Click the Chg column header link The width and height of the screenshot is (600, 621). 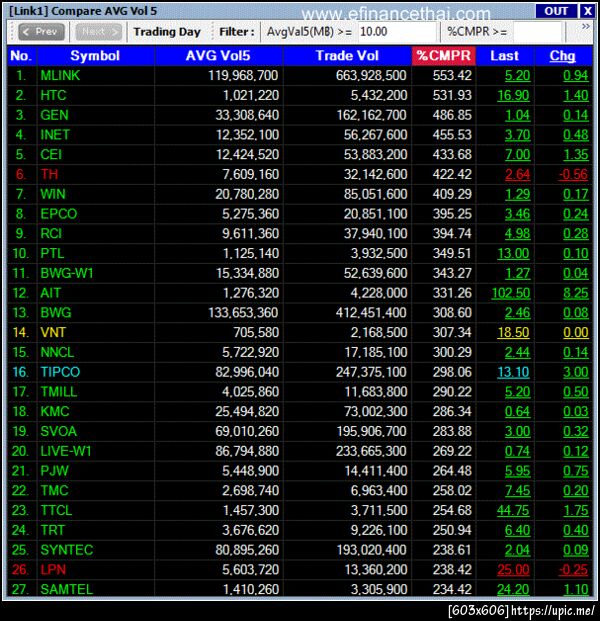tap(562, 56)
